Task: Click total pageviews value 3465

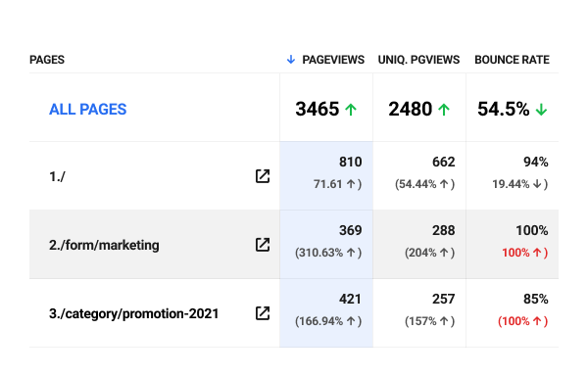Action: tap(318, 109)
